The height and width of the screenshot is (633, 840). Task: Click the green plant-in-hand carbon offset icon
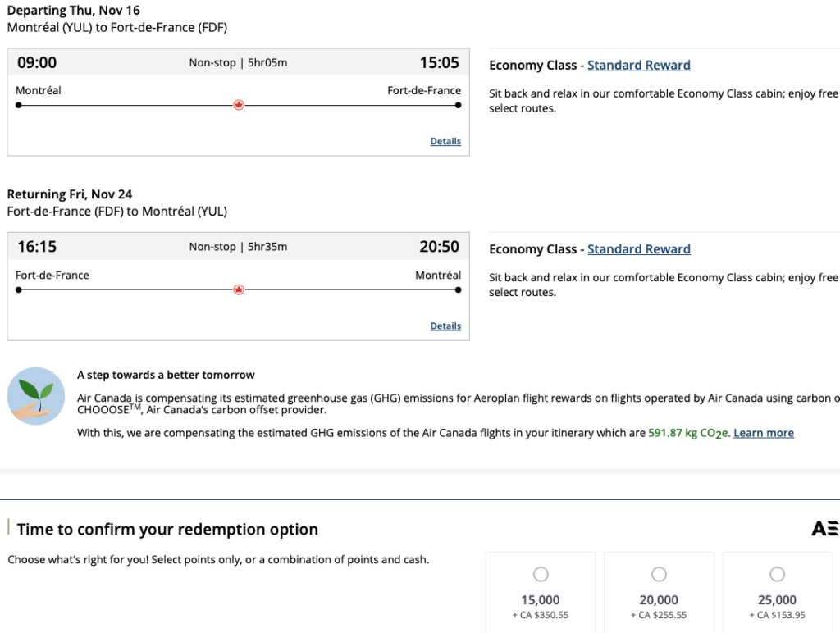36,396
